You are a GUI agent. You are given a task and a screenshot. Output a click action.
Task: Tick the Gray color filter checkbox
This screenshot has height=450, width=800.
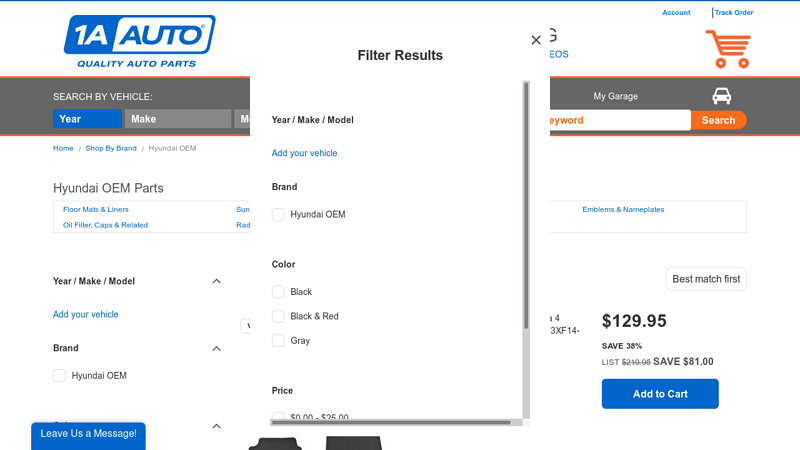point(278,340)
